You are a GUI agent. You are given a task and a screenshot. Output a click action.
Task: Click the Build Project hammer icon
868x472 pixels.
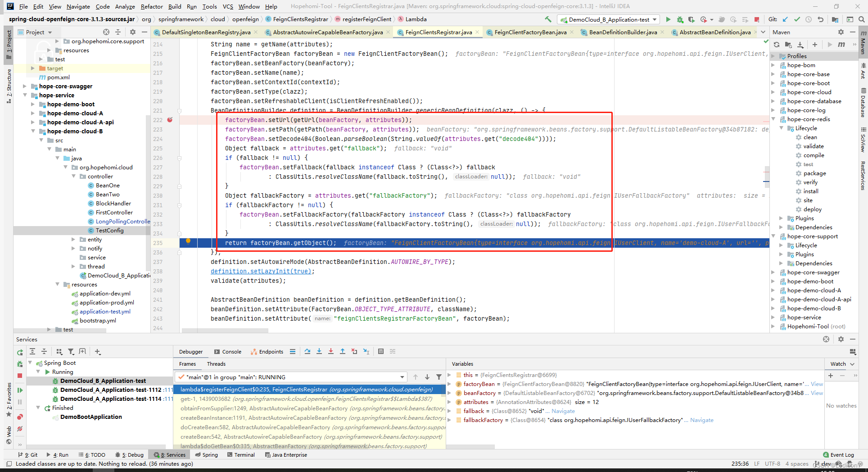point(548,19)
